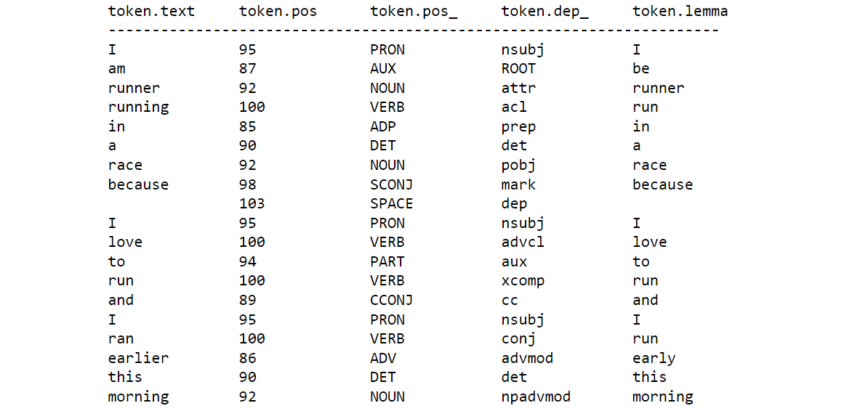This screenshot has width=868, height=411.
Task: Click the SPACE part-of-speech tag
Action: pos(392,203)
